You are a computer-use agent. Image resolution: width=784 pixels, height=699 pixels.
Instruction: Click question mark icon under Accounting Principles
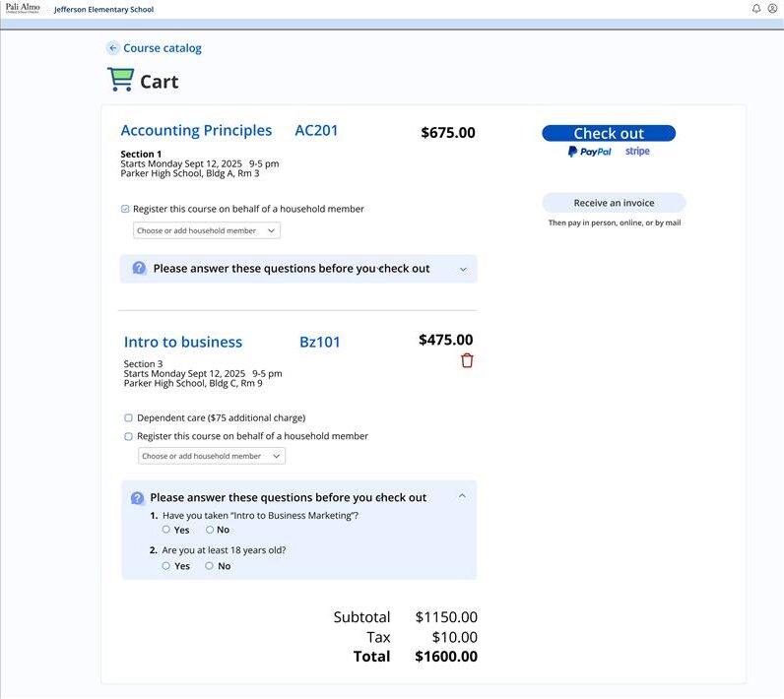(x=139, y=268)
